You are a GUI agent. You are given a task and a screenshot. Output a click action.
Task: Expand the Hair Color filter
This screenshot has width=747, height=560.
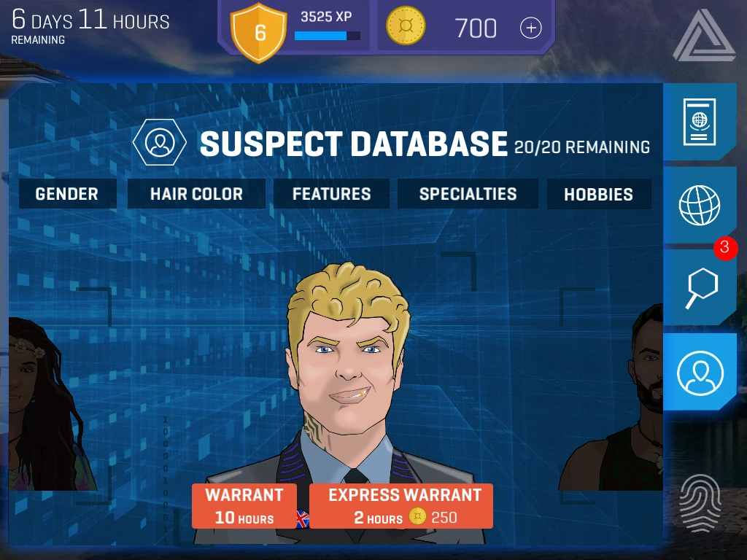196,194
